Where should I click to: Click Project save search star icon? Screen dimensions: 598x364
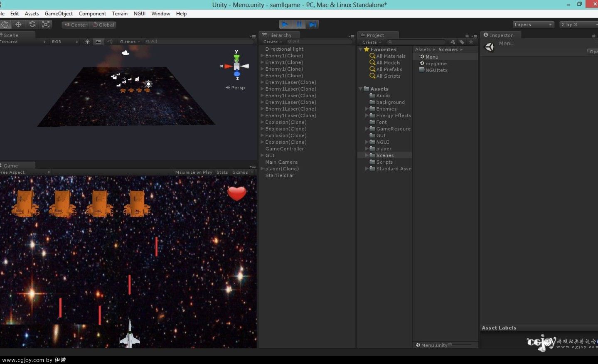(471, 42)
